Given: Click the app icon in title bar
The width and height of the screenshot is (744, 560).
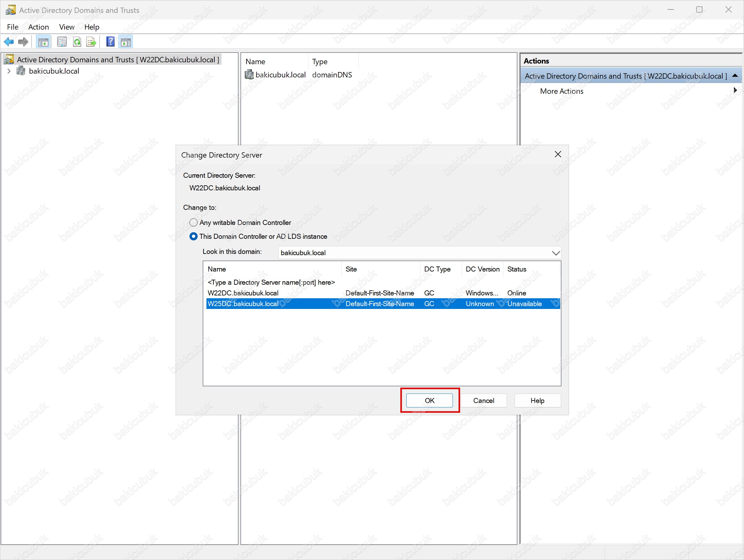Looking at the screenshot, I should (10, 10).
